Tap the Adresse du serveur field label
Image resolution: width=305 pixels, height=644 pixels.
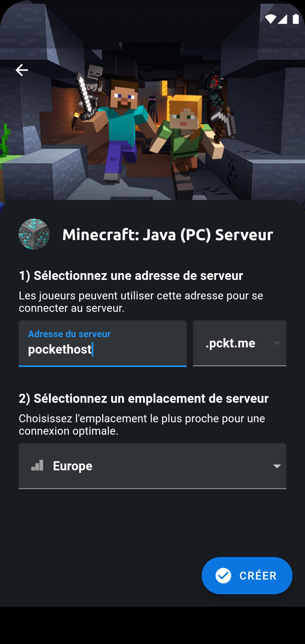click(x=69, y=334)
